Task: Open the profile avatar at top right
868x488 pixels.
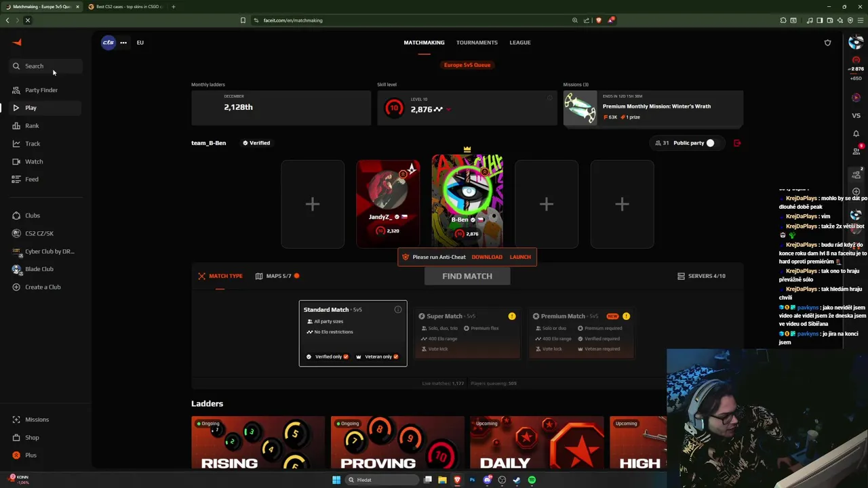Action: coord(856,43)
